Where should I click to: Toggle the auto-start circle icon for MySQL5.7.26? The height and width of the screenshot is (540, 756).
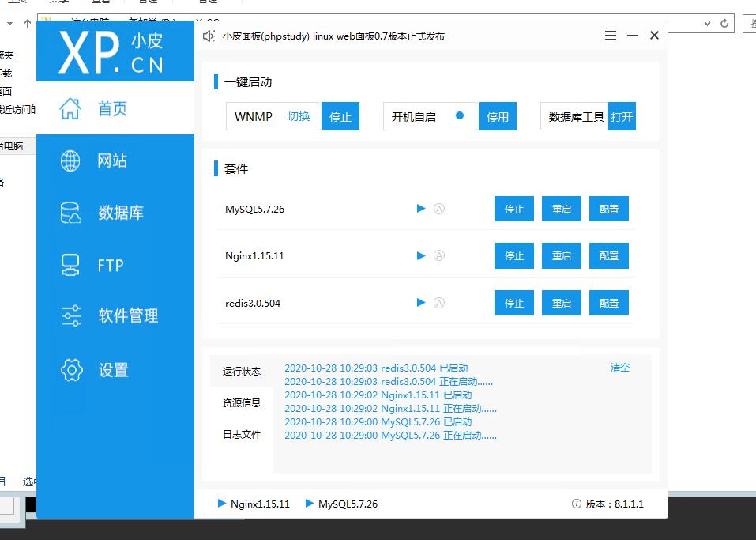coord(440,209)
